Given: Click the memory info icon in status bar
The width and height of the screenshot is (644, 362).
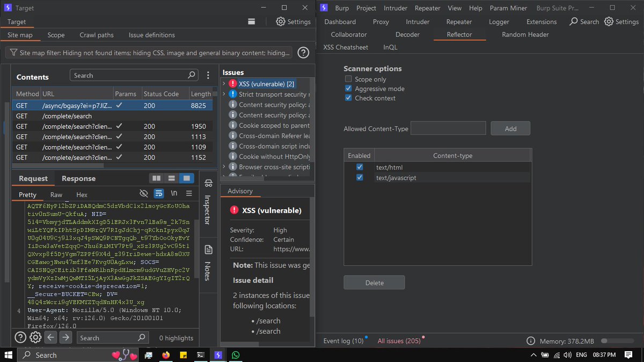Looking at the screenshot, I should [530, 341].
